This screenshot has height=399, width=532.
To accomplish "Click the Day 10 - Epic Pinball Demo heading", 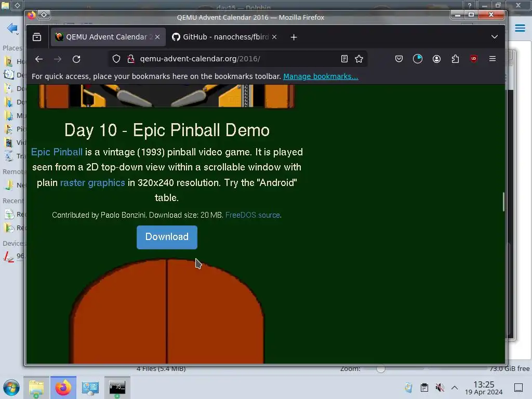I will click(167, 130).
